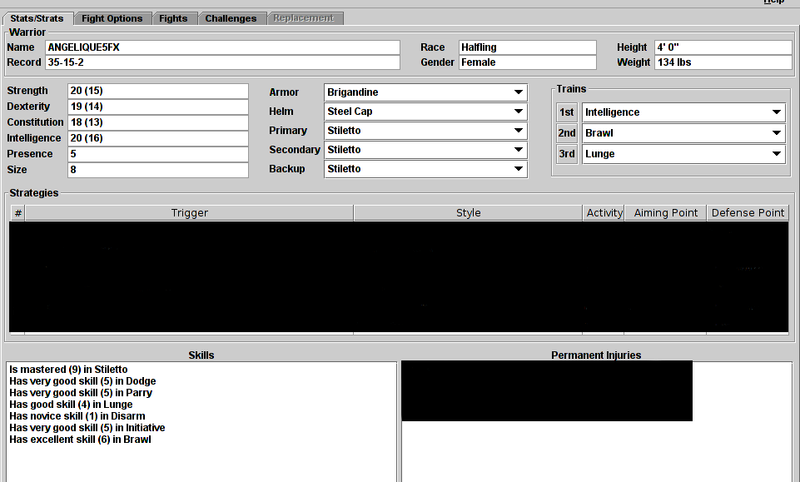Select 'Has good skill (4) in Lunge'
Screen dimensions: 800x482
(x=71, y=404)
